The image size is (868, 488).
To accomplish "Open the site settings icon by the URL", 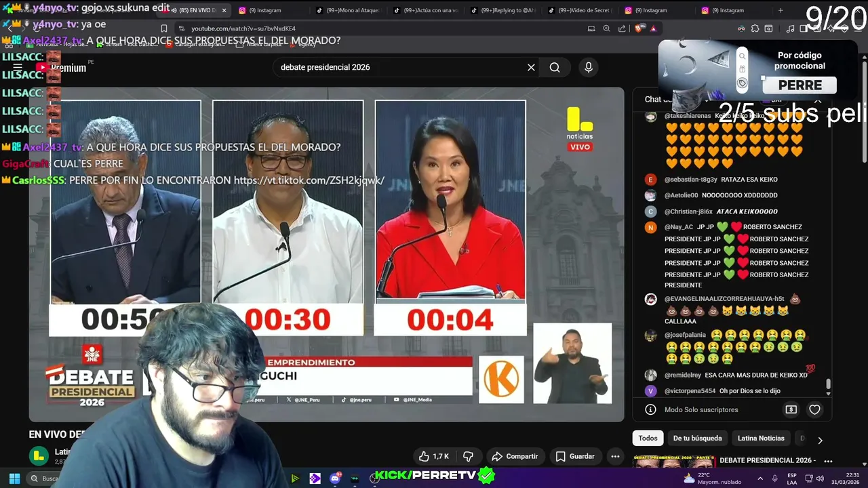I will (181, 28).
